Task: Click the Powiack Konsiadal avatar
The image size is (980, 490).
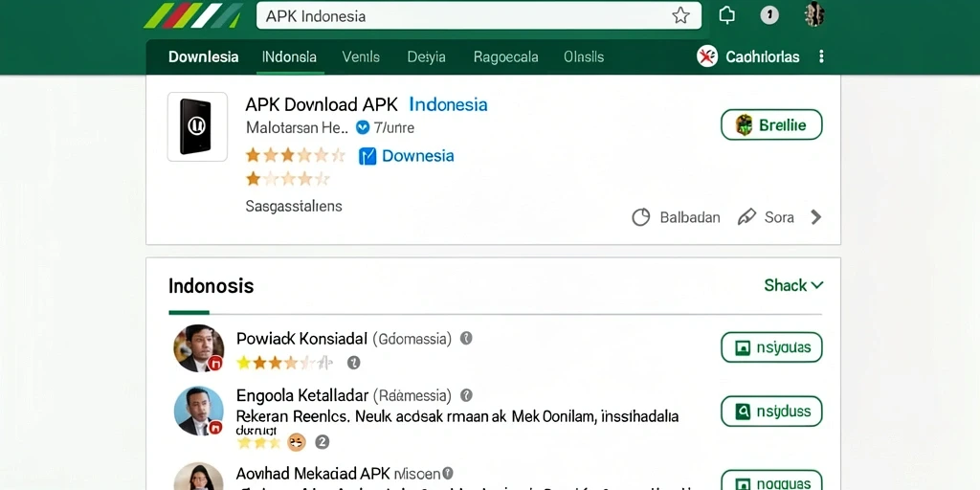Action: click(x=199, y=348)
